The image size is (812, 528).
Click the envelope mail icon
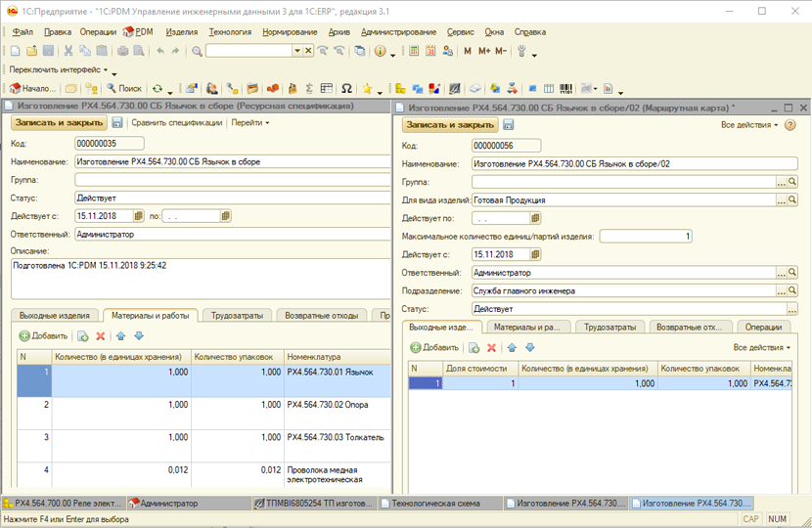point(71,89)
